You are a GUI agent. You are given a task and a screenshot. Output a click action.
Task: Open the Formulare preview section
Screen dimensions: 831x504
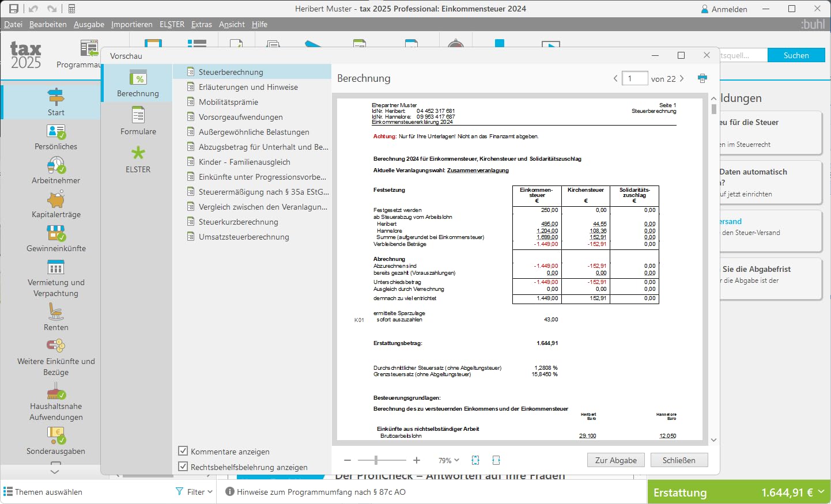point(138,121)
